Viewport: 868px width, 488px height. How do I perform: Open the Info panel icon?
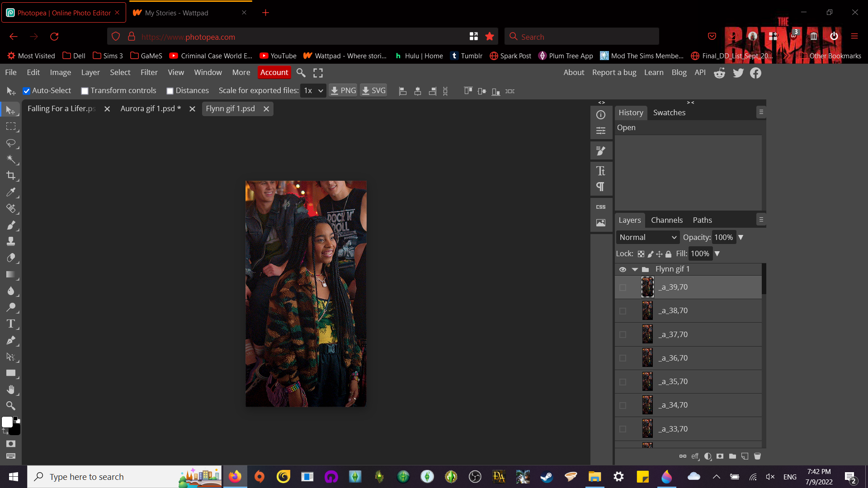601,115
